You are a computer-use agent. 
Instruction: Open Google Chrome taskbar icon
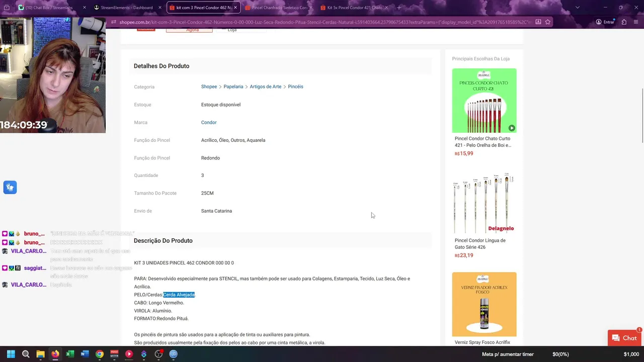100,354
